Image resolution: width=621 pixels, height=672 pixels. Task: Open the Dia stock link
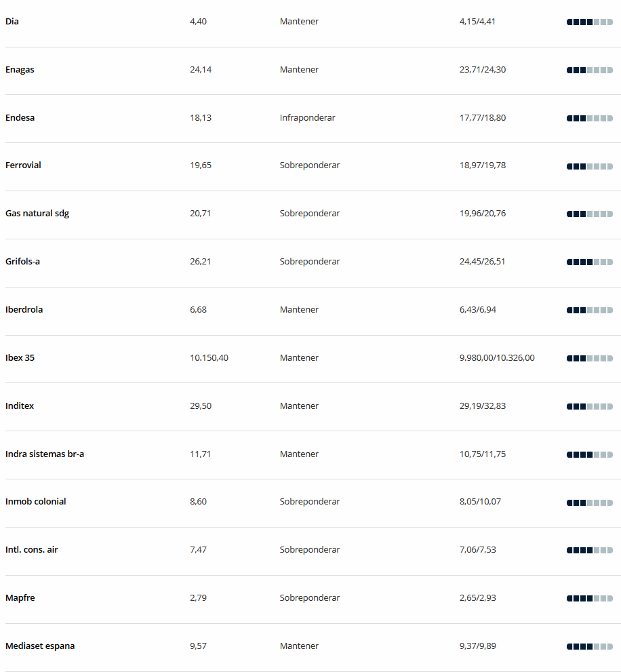tap(12, 22)
